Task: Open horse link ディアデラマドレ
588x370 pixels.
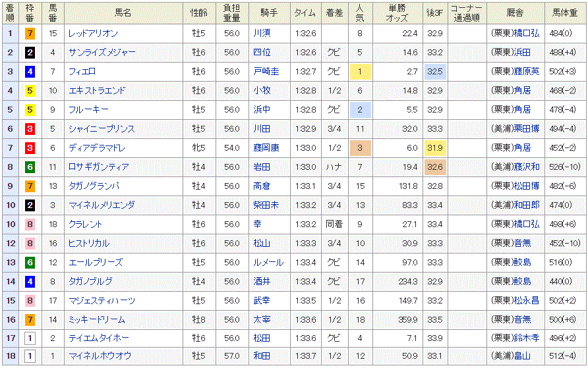Action: click(x=97, y=148)
